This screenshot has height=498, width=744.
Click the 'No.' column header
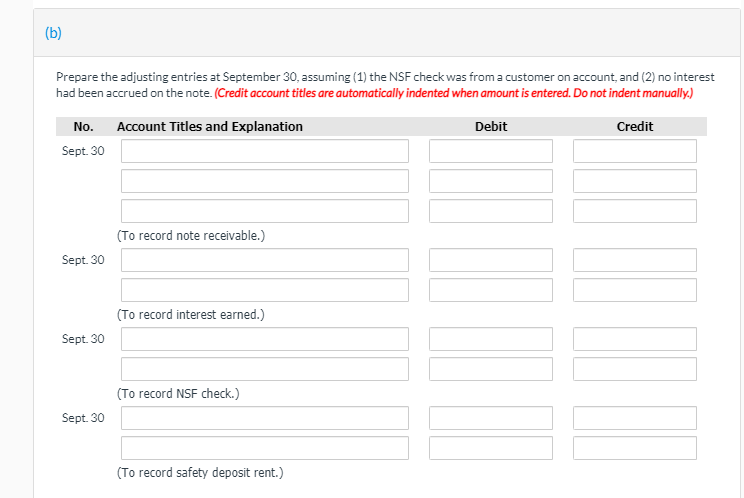coord(84,127)
